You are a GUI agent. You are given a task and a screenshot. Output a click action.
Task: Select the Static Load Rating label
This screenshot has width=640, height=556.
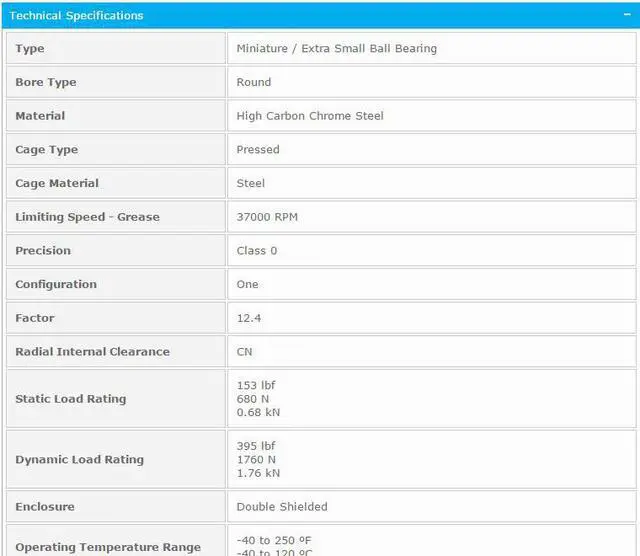click(x=71, y=399)
